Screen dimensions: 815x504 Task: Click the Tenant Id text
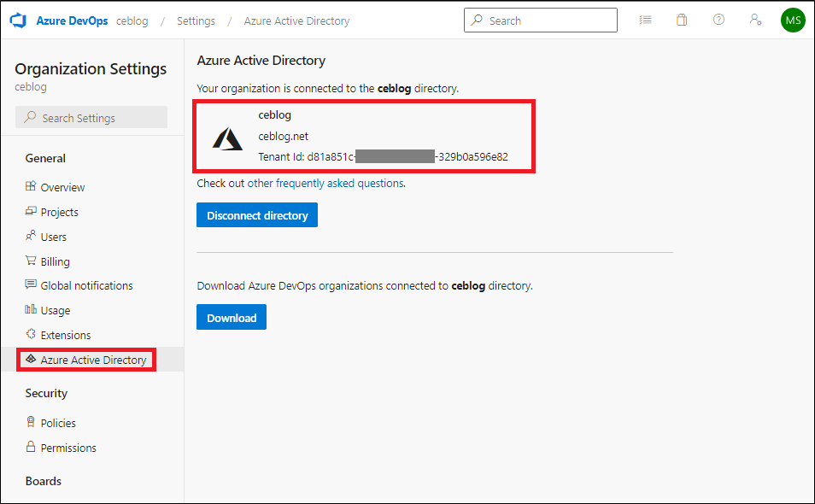[x=383, y=157]
